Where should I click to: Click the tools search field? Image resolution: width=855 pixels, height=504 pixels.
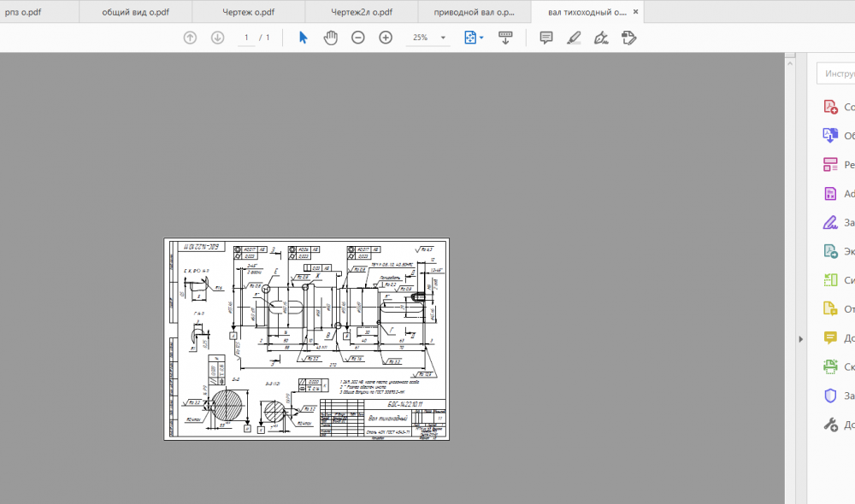(x=838, y=73)
